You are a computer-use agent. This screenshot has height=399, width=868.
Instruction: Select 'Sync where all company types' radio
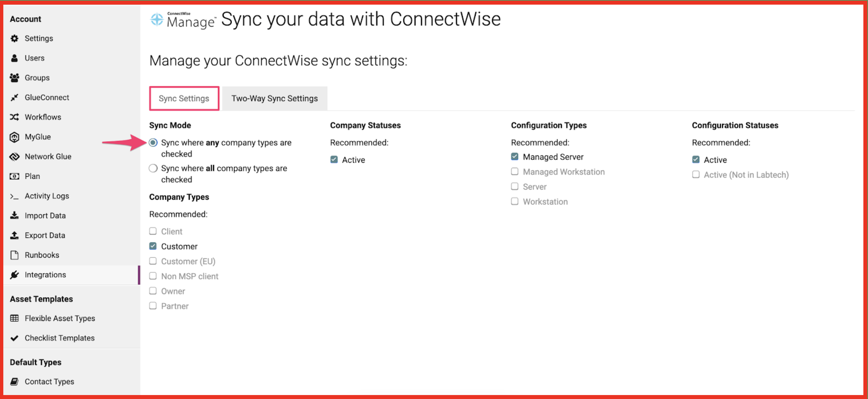click(153, 168)
